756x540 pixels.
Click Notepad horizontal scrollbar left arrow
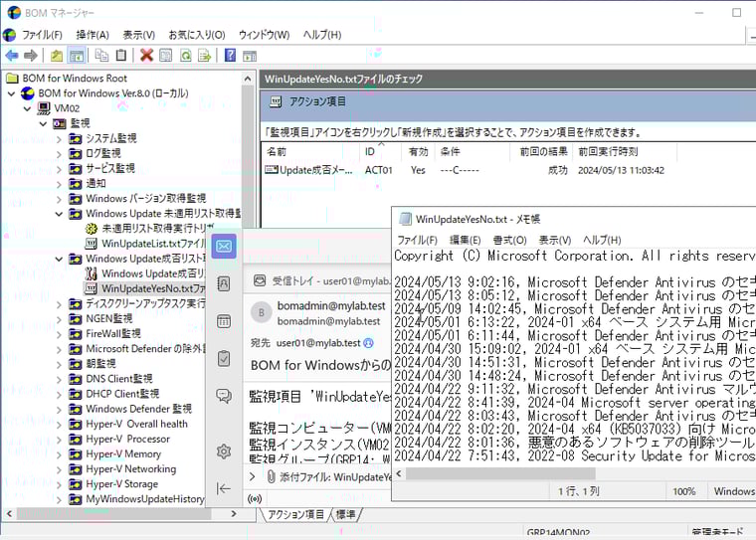coord(399,473)
